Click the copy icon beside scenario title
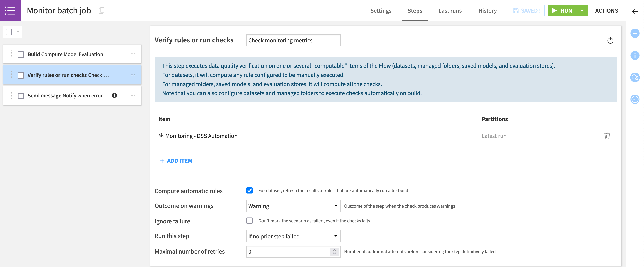644x267 pixels. coord(102,11)
